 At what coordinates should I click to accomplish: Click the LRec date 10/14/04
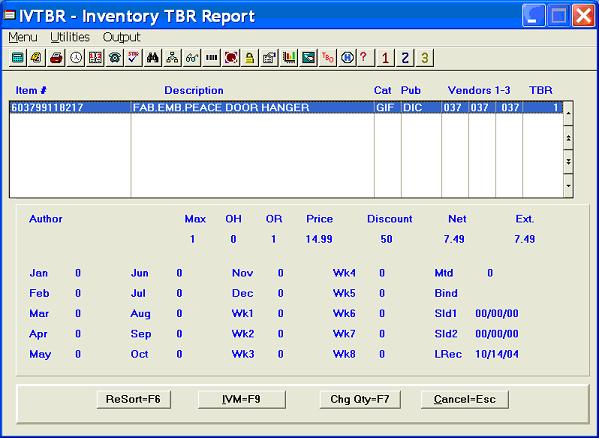pyautogui.click(x=497, y=354)
